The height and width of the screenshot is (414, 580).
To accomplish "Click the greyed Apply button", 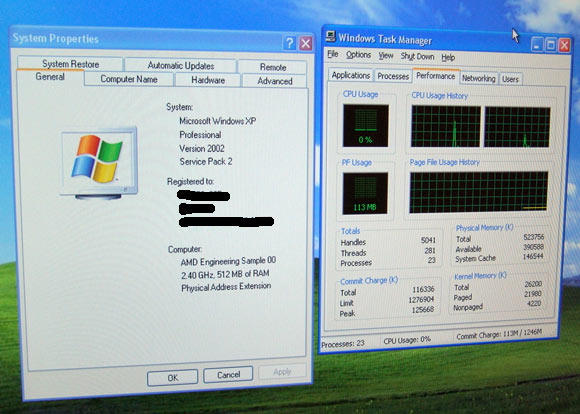I will point(282,372).
